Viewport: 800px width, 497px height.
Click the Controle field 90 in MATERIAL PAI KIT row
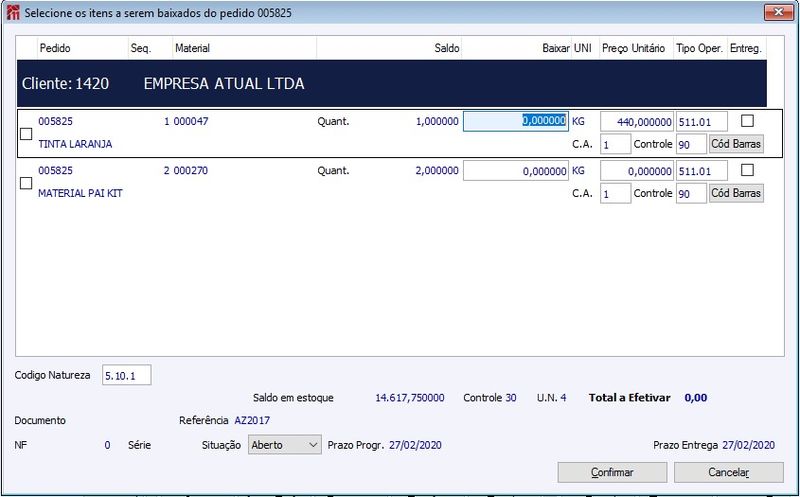tap(691, 193)
